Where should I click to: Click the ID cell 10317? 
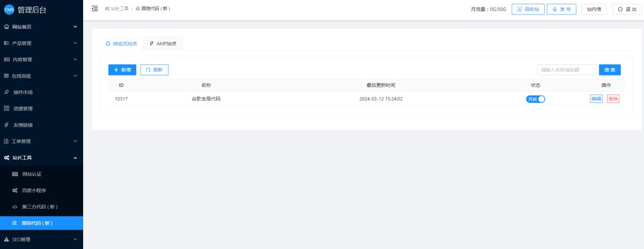point(121,99)
